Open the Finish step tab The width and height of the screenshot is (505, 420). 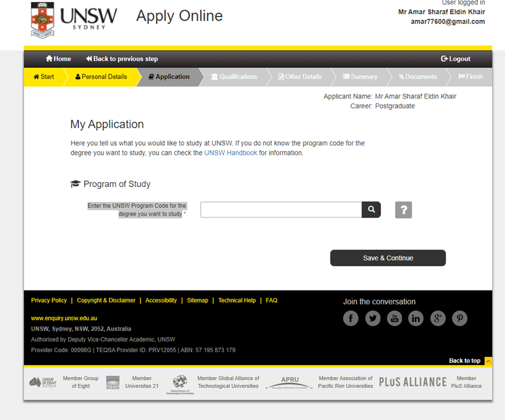click(470, 77)
